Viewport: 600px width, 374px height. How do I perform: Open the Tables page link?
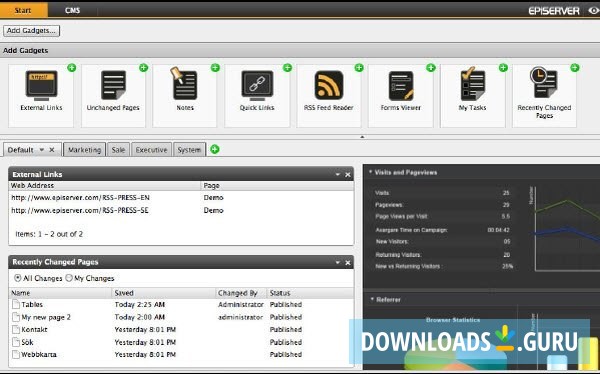pos(32,304)
